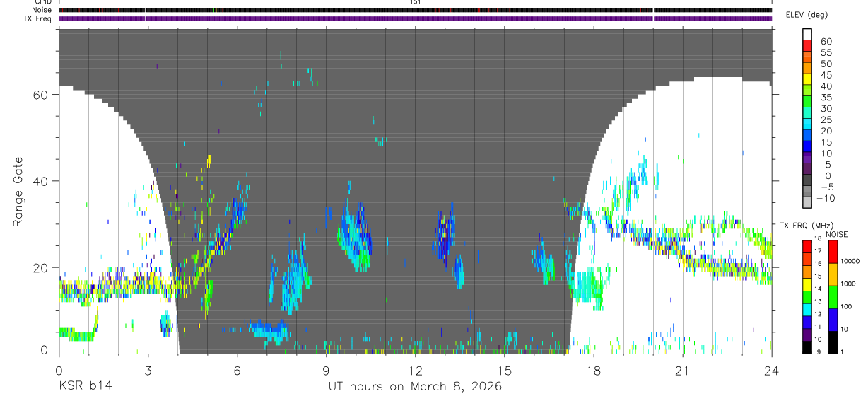Click the red top segment of NOISE colorbar

pos(833,251)
